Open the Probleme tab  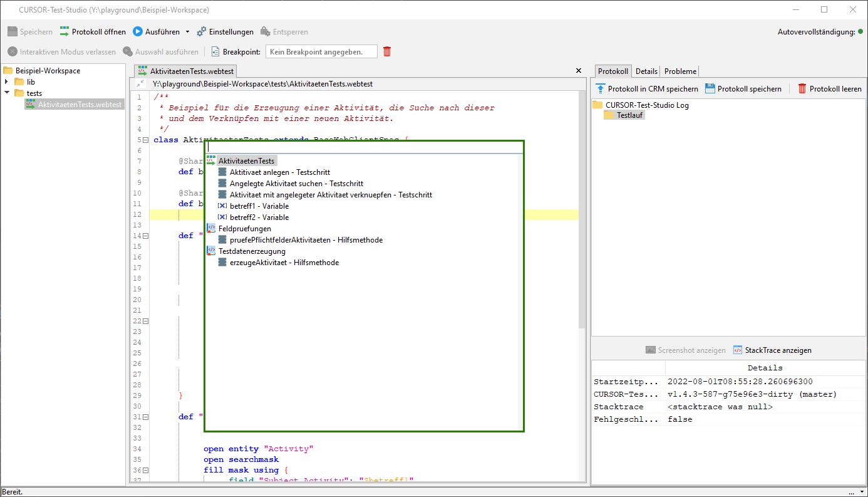click(680, 71)
